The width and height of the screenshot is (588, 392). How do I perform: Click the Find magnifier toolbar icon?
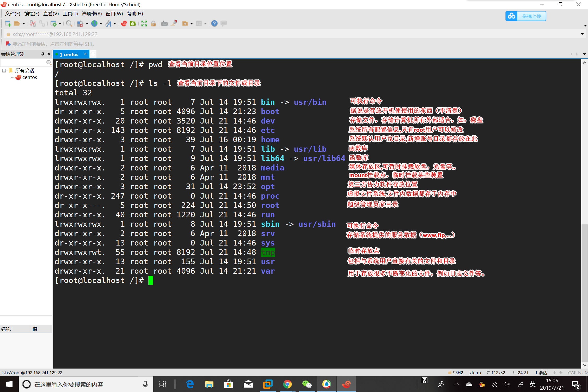(x=69, y=24)
